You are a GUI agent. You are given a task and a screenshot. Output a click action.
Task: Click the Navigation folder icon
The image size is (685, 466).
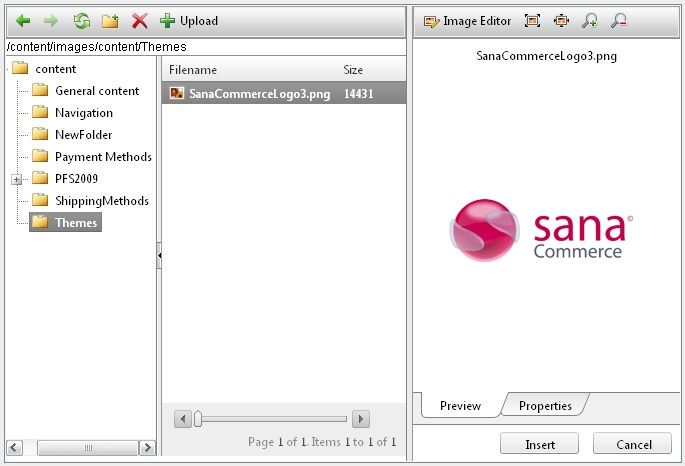click(x=40, y=112)
